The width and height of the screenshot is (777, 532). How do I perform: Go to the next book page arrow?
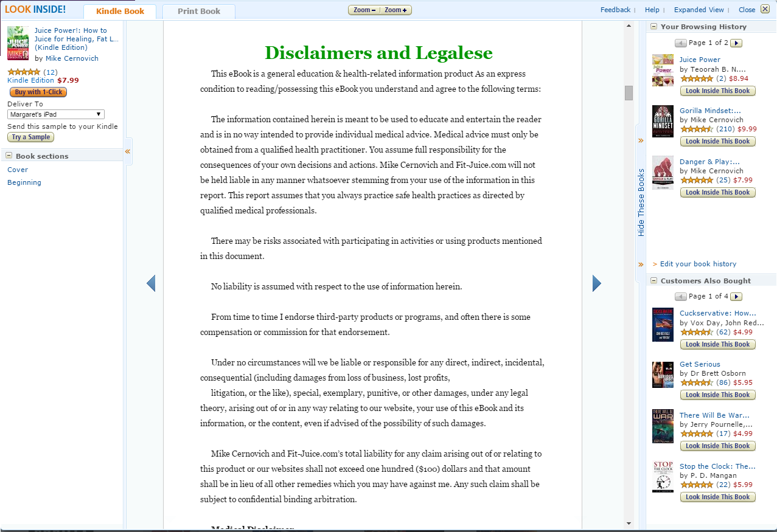(x=596, y=283)
